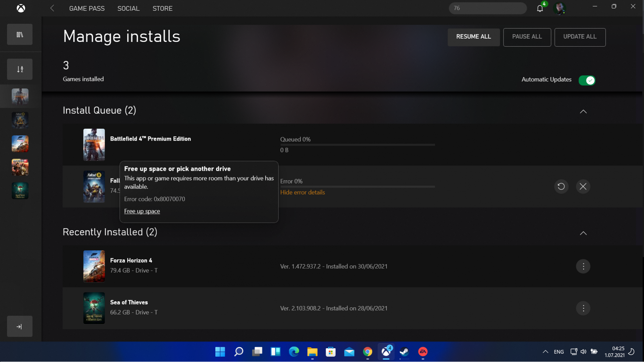Open the profile avatar menu

click(x=559, y=8)
